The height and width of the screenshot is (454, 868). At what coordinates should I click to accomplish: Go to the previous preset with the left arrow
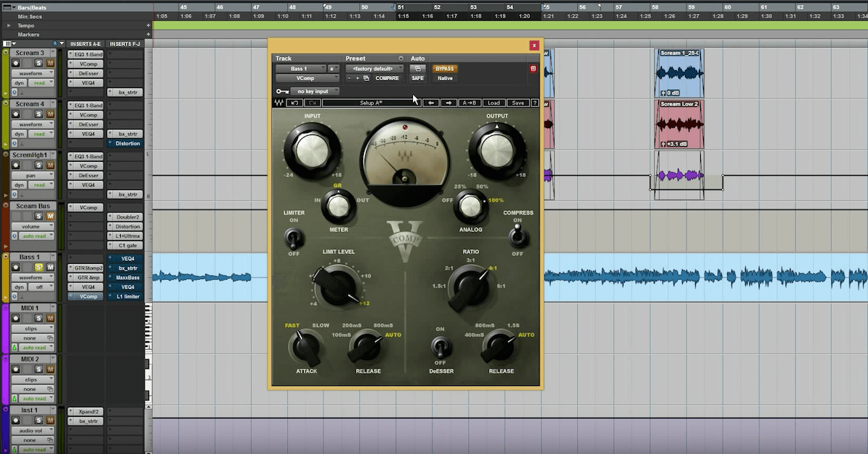click(431, 103)
